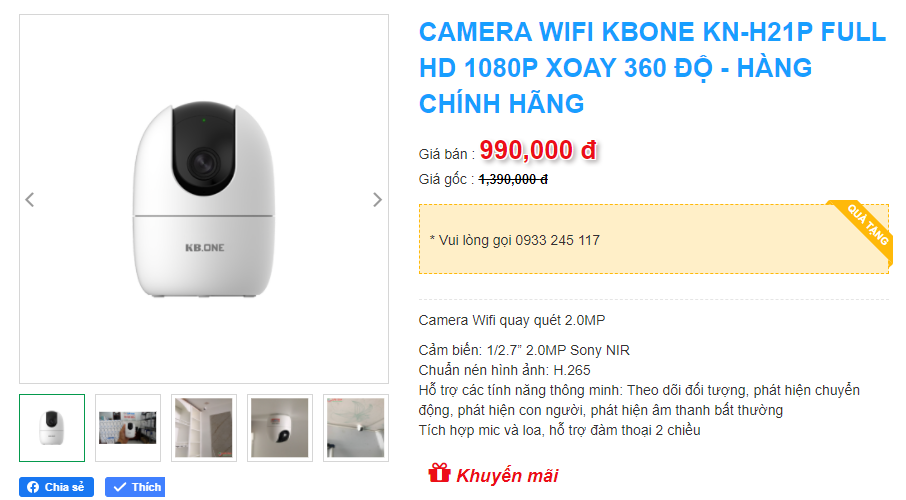Click the 990,000 đ sale price

click(x=537, y=150)
